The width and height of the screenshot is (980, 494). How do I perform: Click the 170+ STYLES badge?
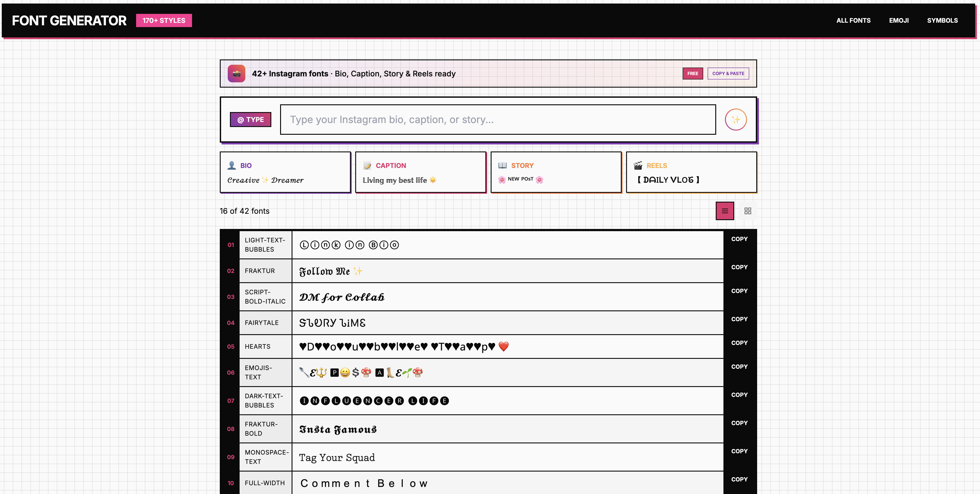pyautogui.click(x=164, y=20)
